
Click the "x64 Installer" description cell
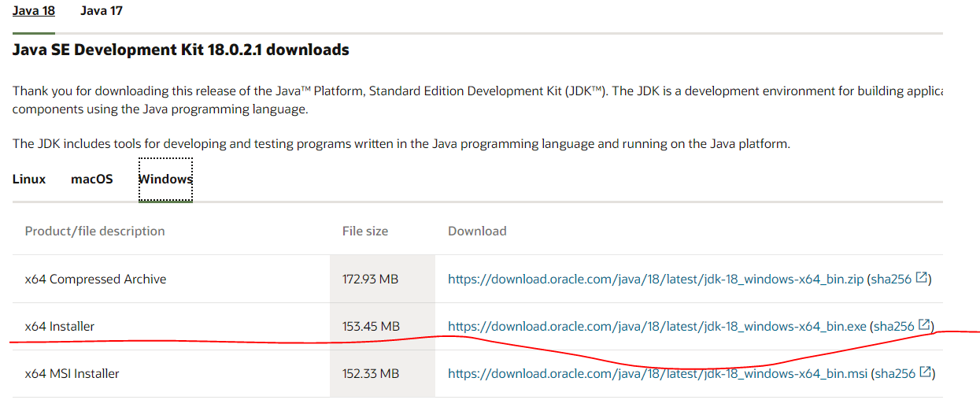point(171,326)
